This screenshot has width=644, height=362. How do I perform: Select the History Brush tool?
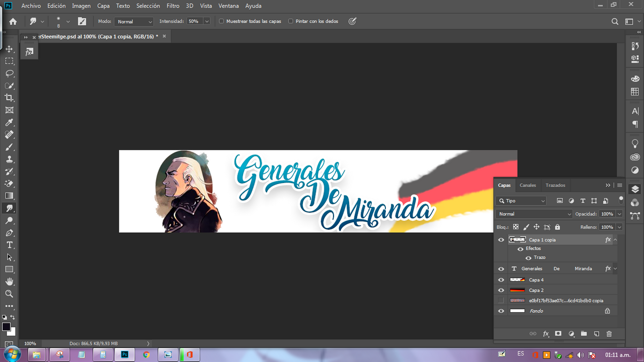point(9,171)
